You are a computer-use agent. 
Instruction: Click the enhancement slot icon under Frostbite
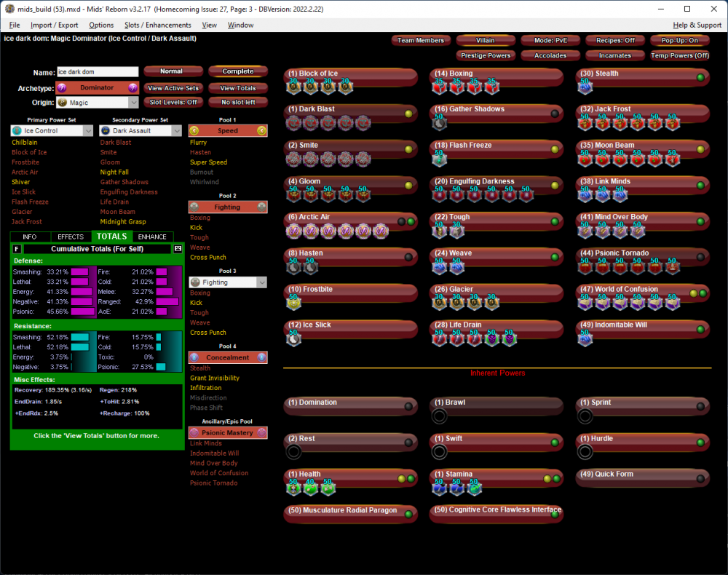point(293,303)
